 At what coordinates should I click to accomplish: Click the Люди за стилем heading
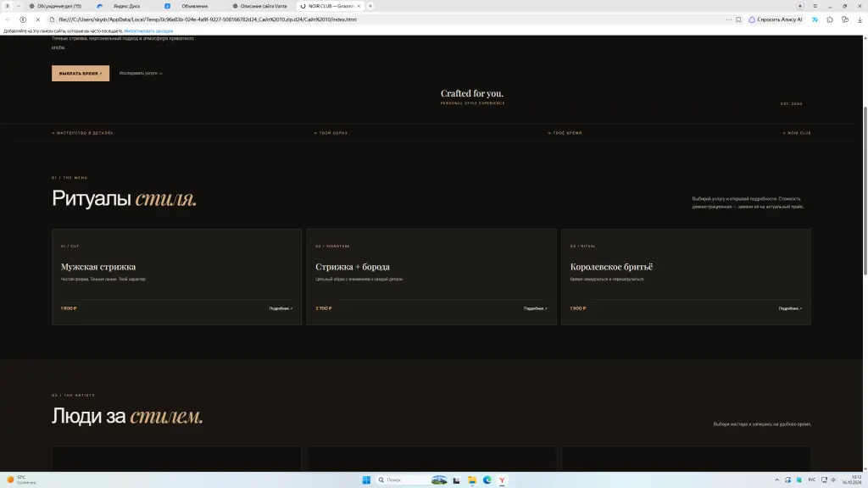tap(127, 415)
